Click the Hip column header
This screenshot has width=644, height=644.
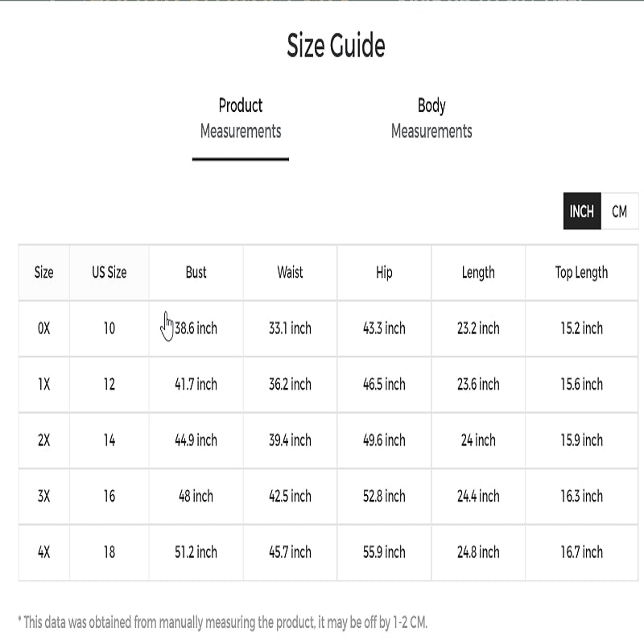pyautogui.click(x=384, y=272)
